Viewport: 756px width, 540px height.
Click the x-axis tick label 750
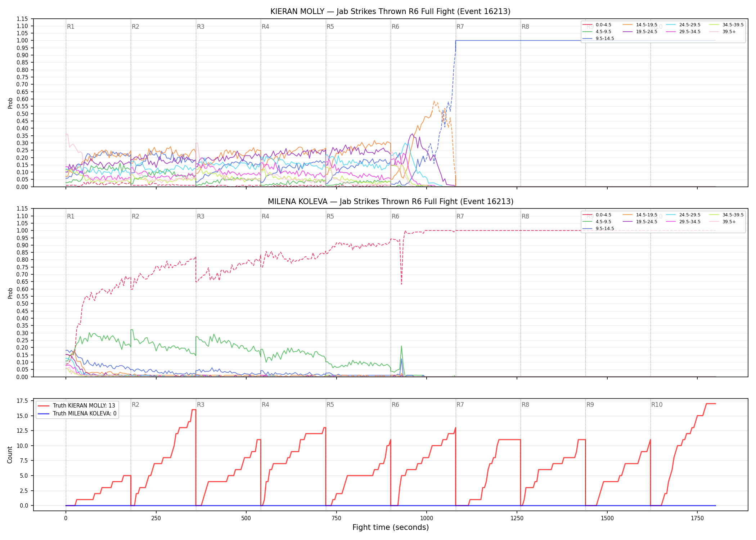pyautogui.click(x=336, y=518)
